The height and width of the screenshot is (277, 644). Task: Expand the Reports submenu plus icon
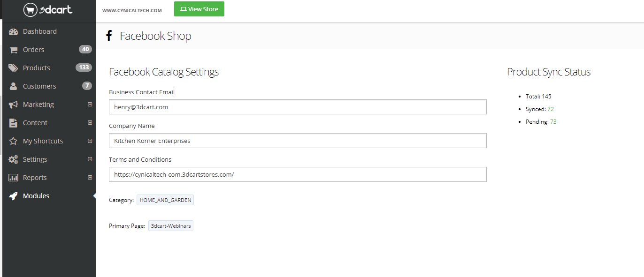[x=90, y=178]
